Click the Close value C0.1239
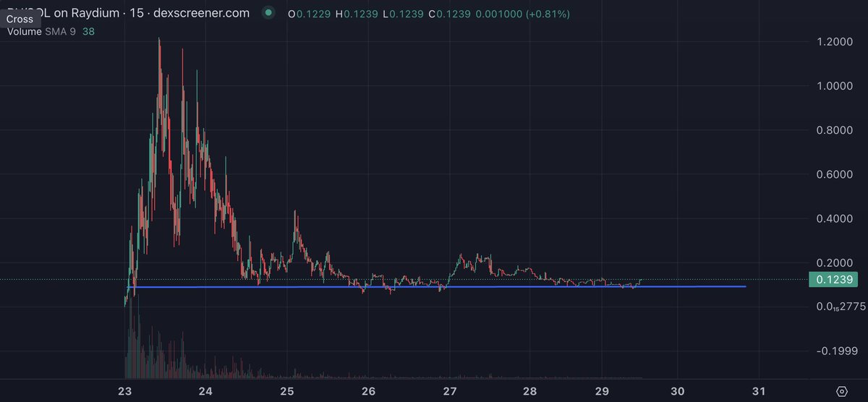Viewport: 868px width, 402px height. 448,14
